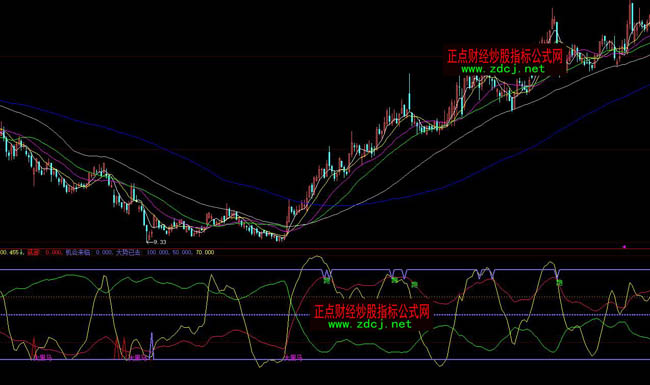Select the 9.33 low price label
The width and height of the screenshot is (650, 385).
(159, 242)
